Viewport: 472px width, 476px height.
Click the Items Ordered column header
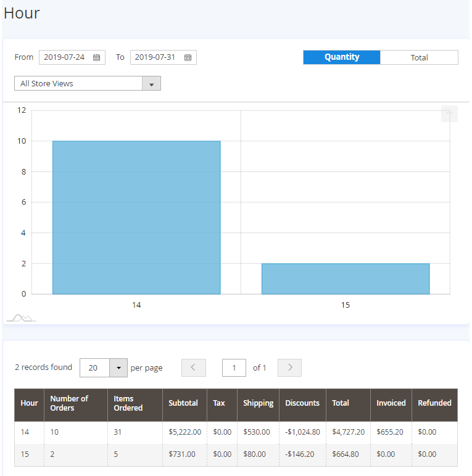click(x=128, y=403)
